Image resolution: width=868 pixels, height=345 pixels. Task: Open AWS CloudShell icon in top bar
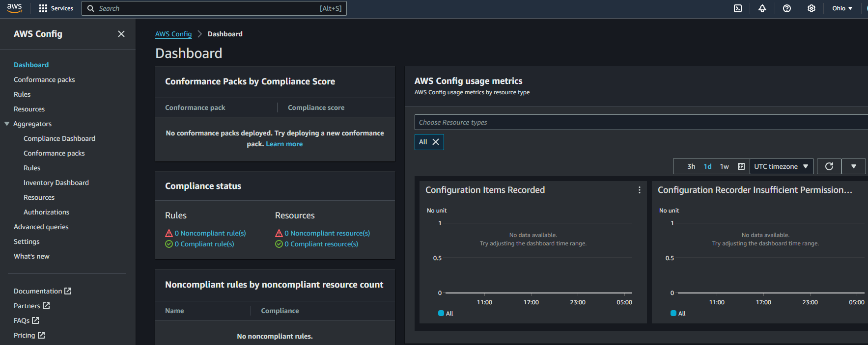click(x=737, y=8)
